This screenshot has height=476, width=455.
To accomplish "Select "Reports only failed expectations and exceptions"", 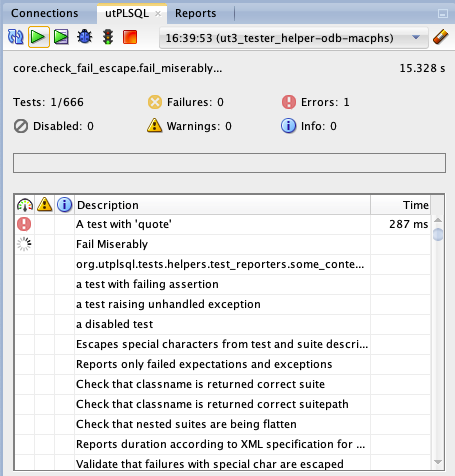I will [x=223, y=364].
